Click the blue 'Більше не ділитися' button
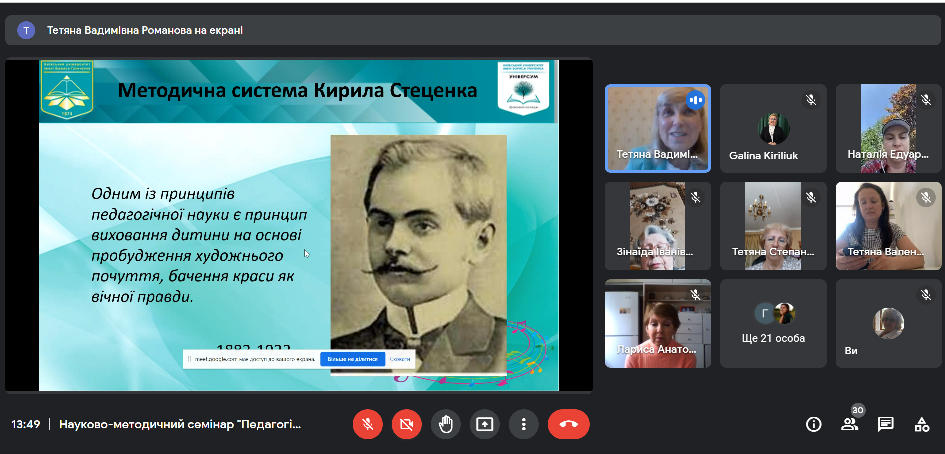 point(353,359)
